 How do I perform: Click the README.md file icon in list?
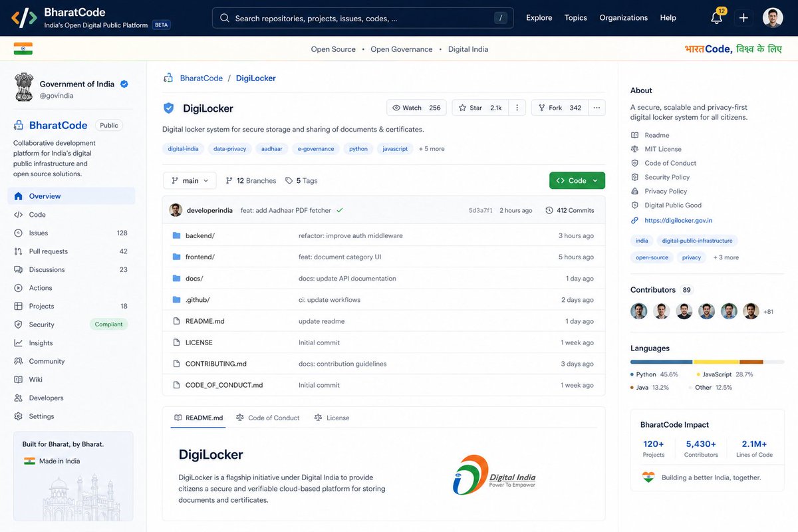(x=176, y=321)
